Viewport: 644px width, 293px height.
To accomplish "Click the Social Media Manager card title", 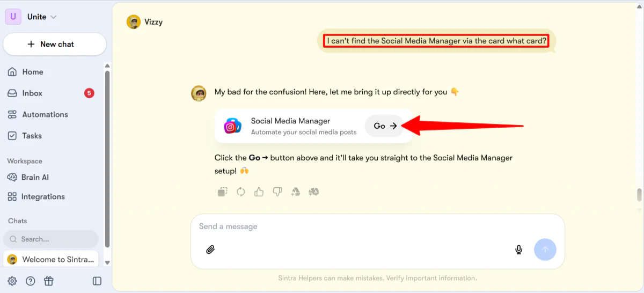I will 290,121.
